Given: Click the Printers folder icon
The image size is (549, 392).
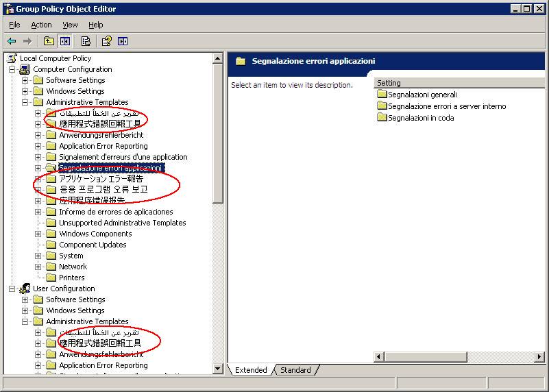Looking at the screenshot, I should point(51,278).
